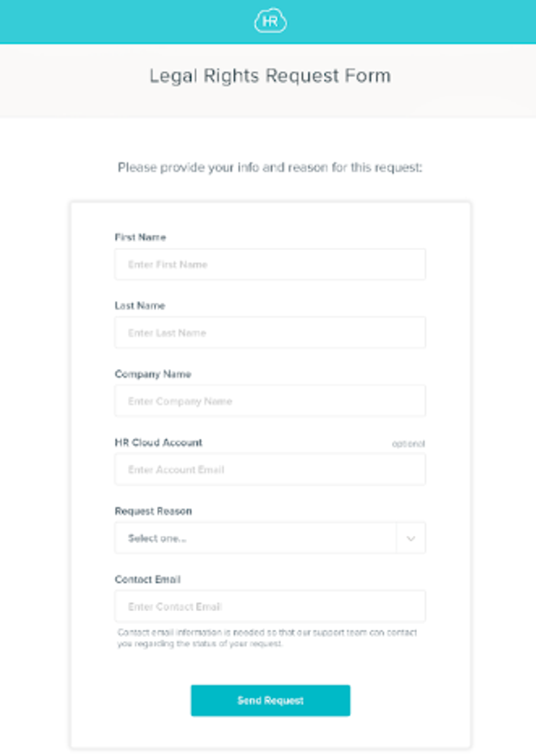Expand the Request Reason chevron arrow

click(x=411, y=538)
